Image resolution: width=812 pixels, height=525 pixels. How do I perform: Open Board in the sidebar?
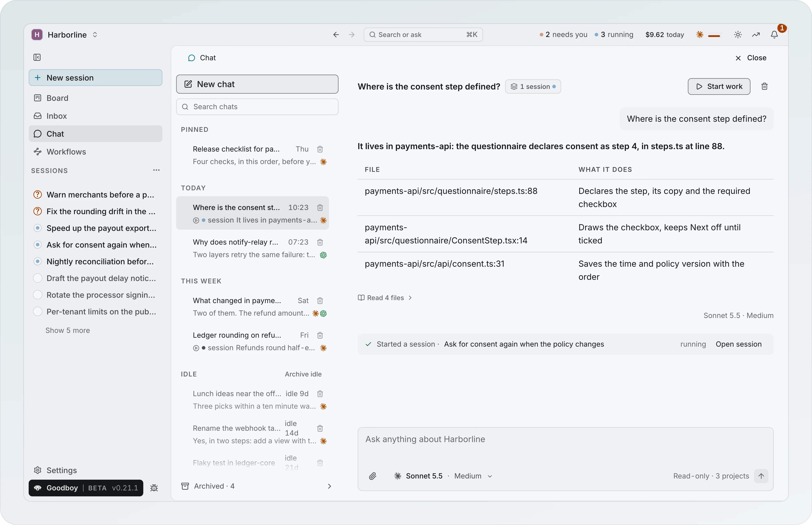coord(96,98)
